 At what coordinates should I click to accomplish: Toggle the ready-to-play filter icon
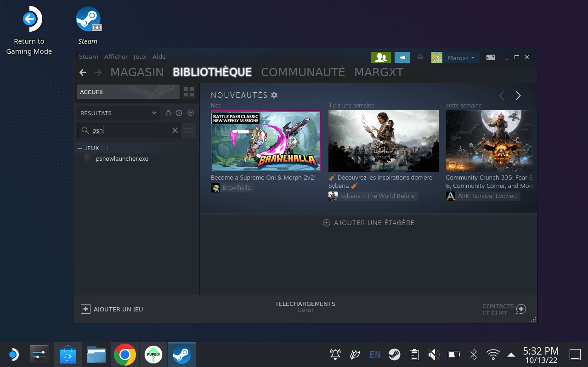tap(191, 113)
